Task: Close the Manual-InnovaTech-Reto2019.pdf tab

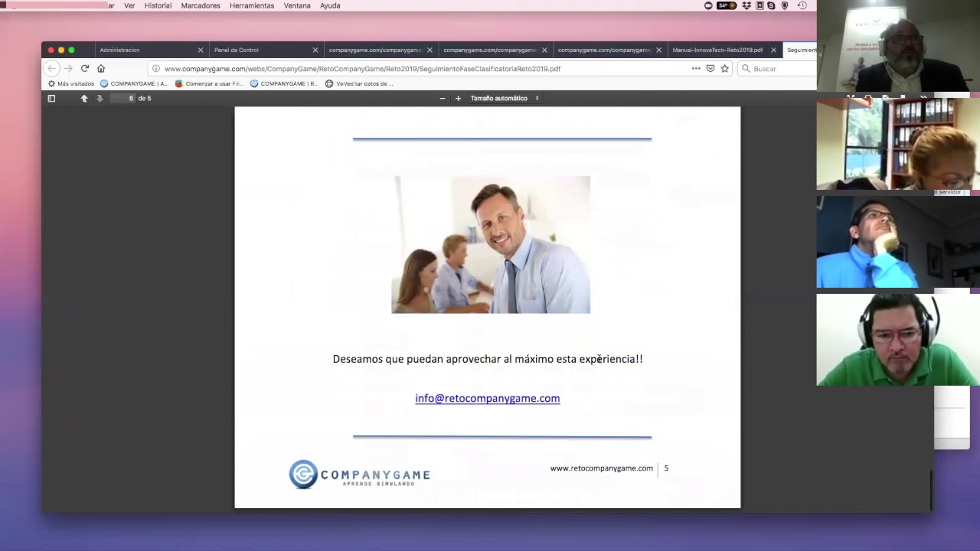Action: [x=773, y=50]
